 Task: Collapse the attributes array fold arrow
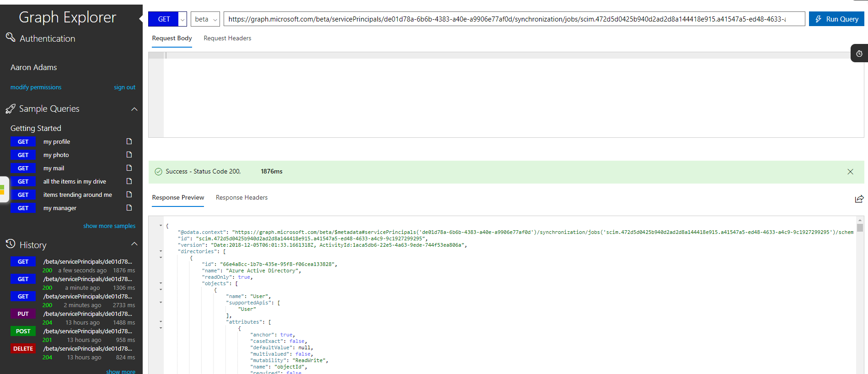[161, 322]
